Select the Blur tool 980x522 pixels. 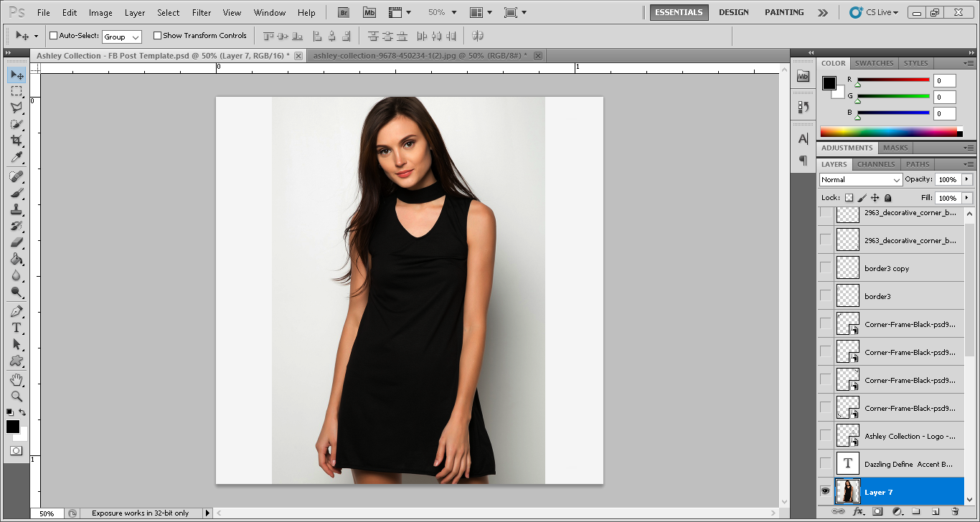click(x=17, y=275)
